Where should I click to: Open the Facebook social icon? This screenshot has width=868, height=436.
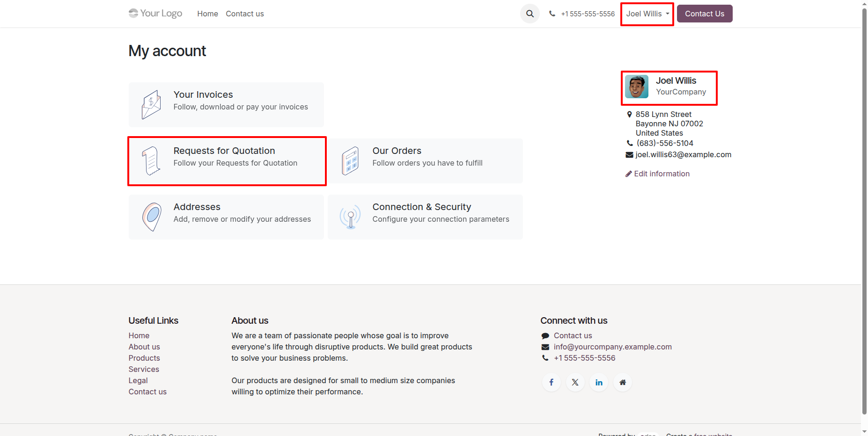[552, 382]
